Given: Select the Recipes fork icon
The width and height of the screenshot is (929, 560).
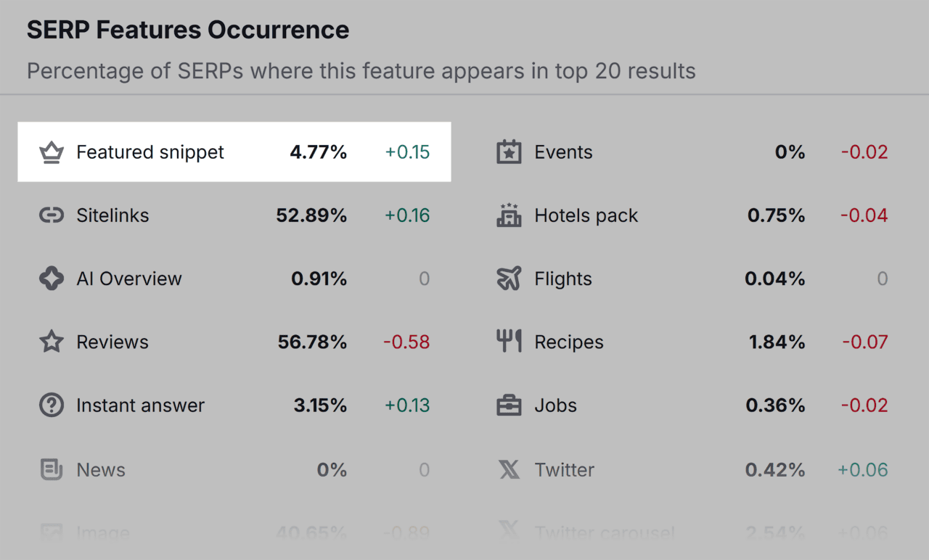Looking at the screenshot, I should [509, 341].
